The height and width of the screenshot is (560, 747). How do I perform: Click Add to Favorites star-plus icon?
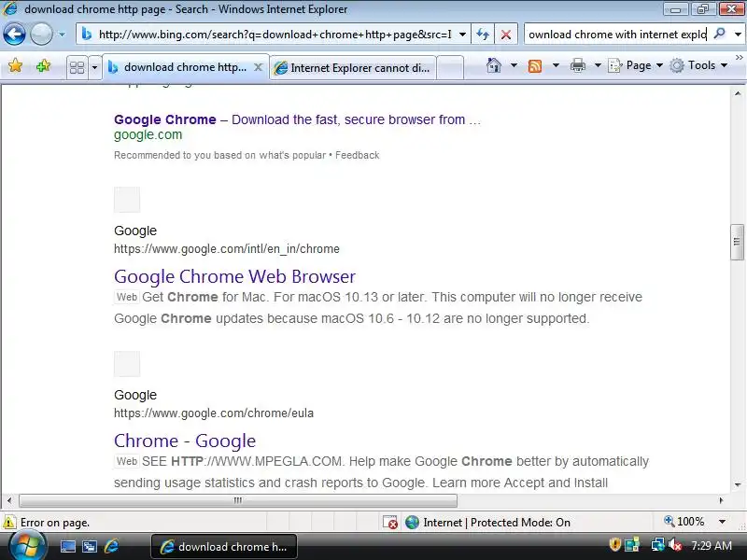point(43,65)
